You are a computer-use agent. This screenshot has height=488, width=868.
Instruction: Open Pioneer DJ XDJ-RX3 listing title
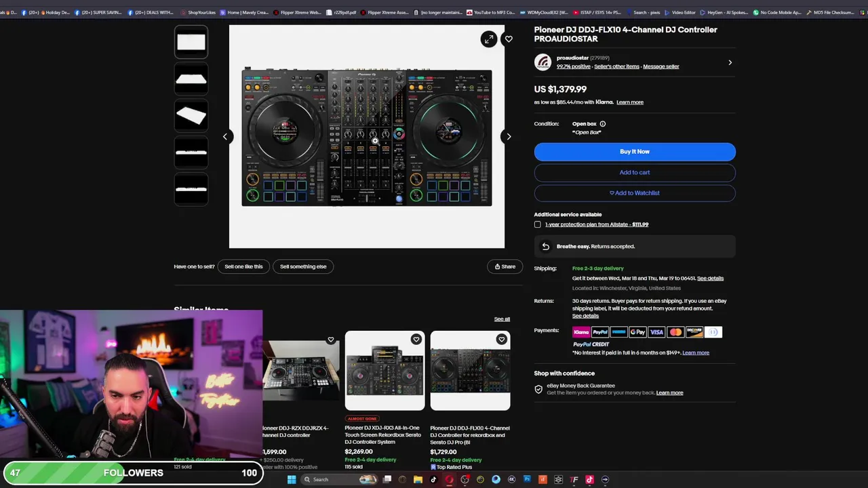pyautogui.click(x=382, y=435)
